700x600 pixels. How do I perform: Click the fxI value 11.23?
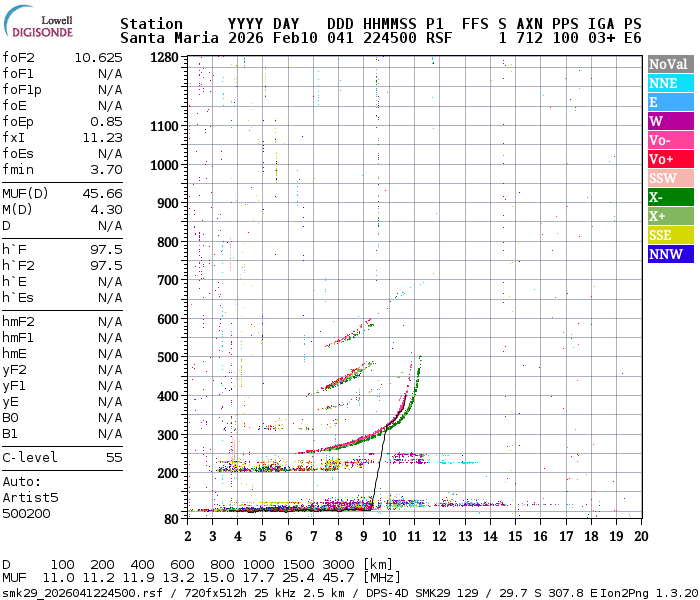[102, 138]
